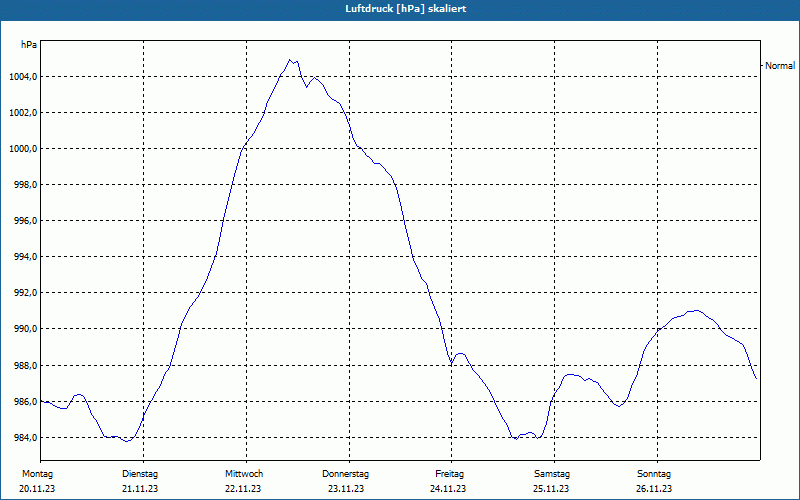Click the 1000,0 axis value
The image size is (800, 500).
(23, 149)
